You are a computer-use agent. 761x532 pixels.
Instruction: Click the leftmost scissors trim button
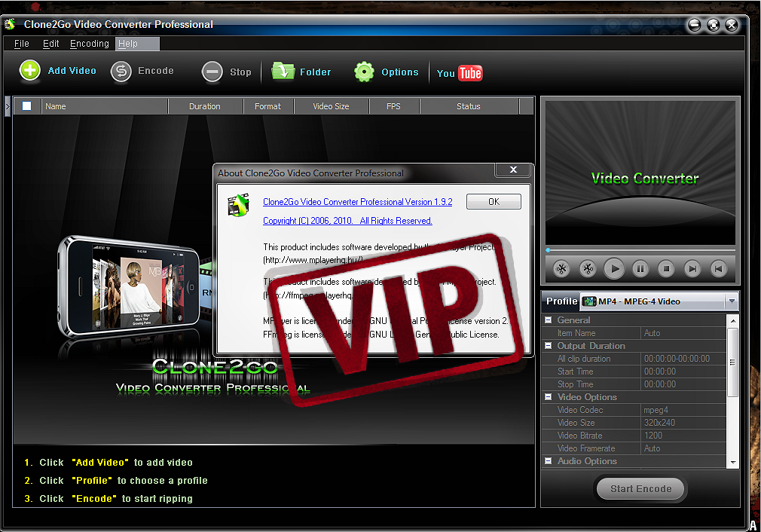(x=561, y=268)
